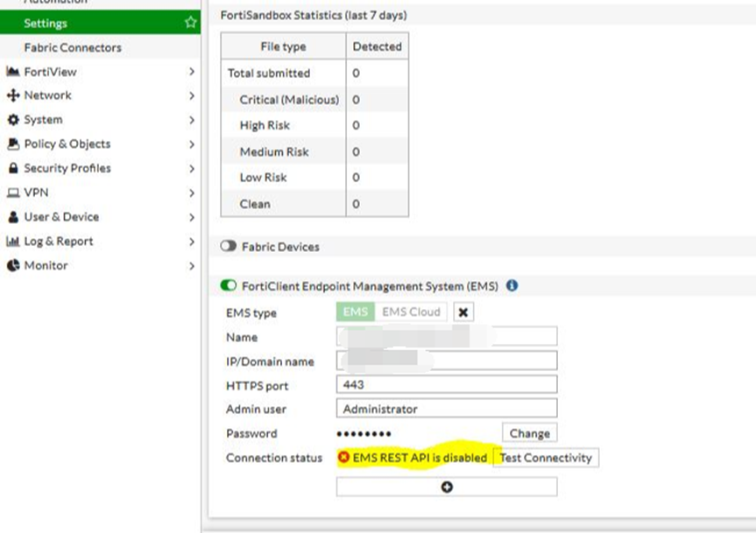Click the Policy & Objects icon
The width and height of the screenshot is (756, 533).
tap(13, 144)
